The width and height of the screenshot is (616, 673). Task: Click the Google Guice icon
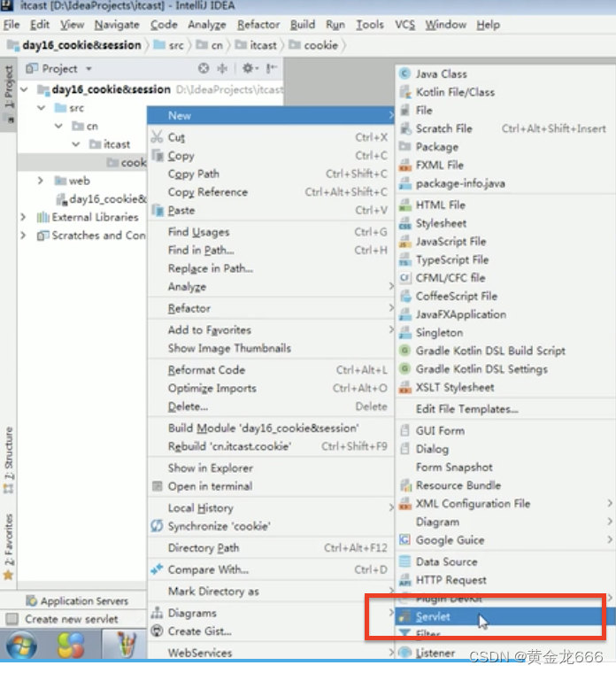coord(404,540)
